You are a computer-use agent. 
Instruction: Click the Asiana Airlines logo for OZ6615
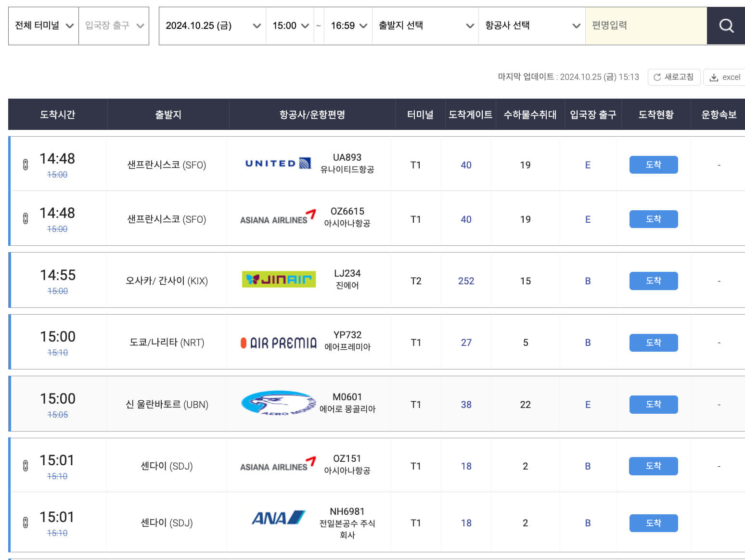pos(278,217)
